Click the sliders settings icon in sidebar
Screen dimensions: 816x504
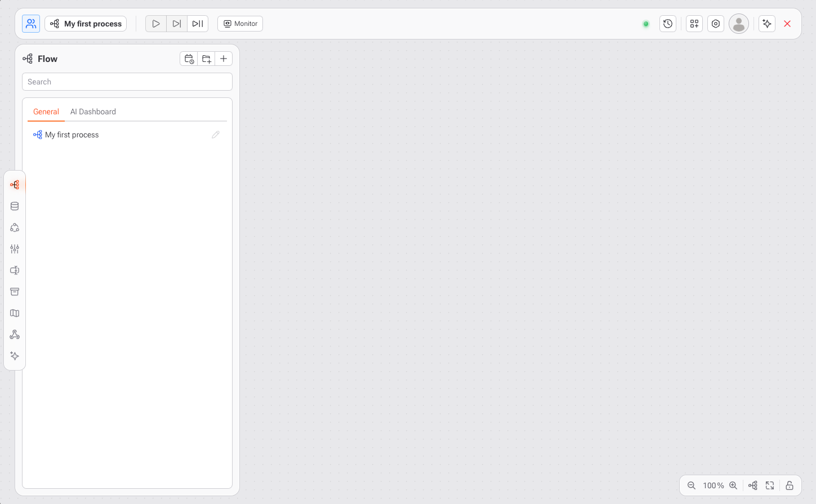pos(15,249)
